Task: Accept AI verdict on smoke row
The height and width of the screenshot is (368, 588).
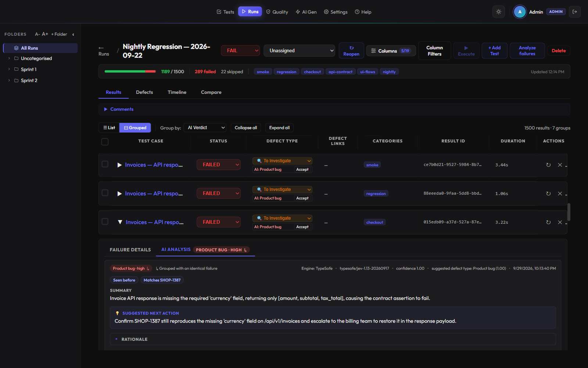Action: tap(302, 170)
